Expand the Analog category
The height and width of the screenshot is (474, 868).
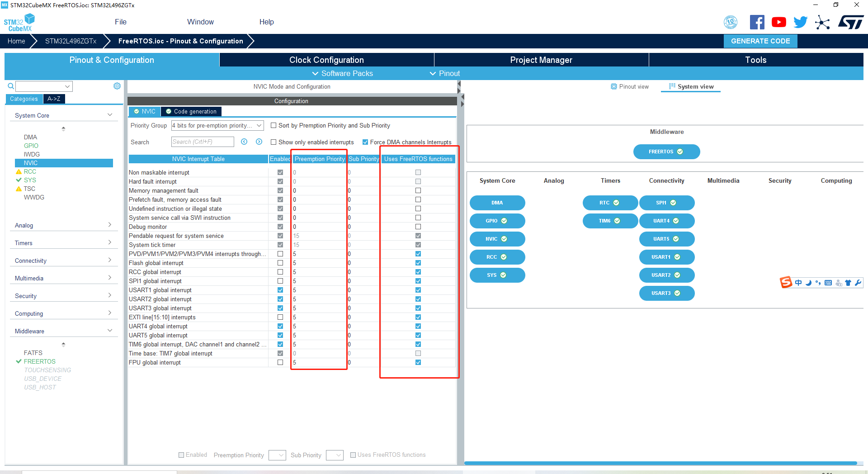point(64,225)
